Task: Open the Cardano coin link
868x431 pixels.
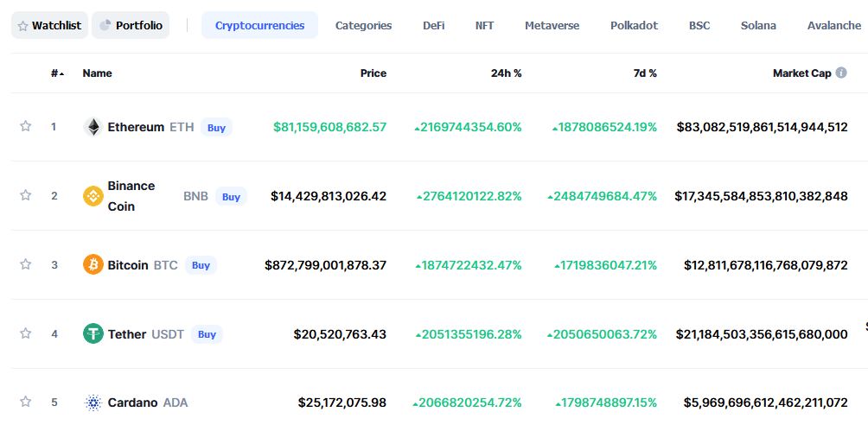Action: click(x=132, y=402)
